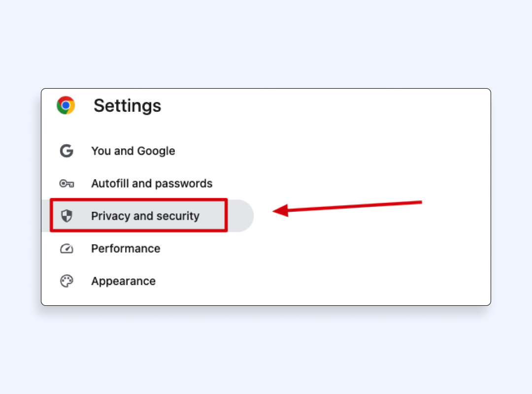Go to Performance settings
This screenshot has width=532, height=394.
pos(126,249)
